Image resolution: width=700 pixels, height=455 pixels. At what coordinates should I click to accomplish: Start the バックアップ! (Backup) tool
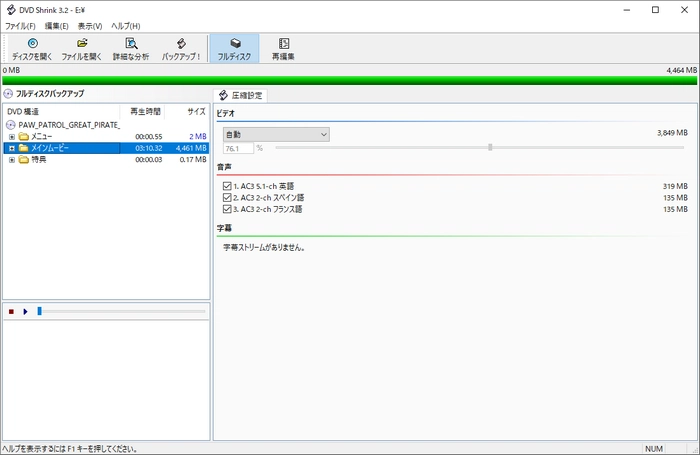click(181, 49)
